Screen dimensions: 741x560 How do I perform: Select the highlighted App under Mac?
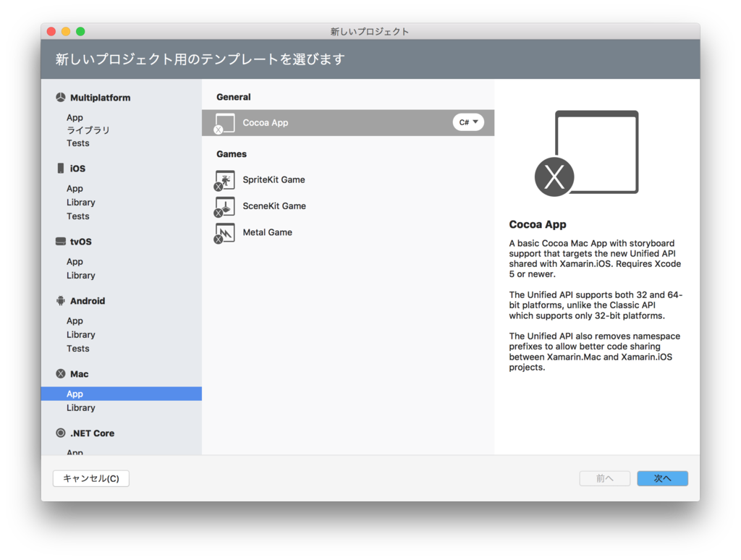tap(122, 394)
